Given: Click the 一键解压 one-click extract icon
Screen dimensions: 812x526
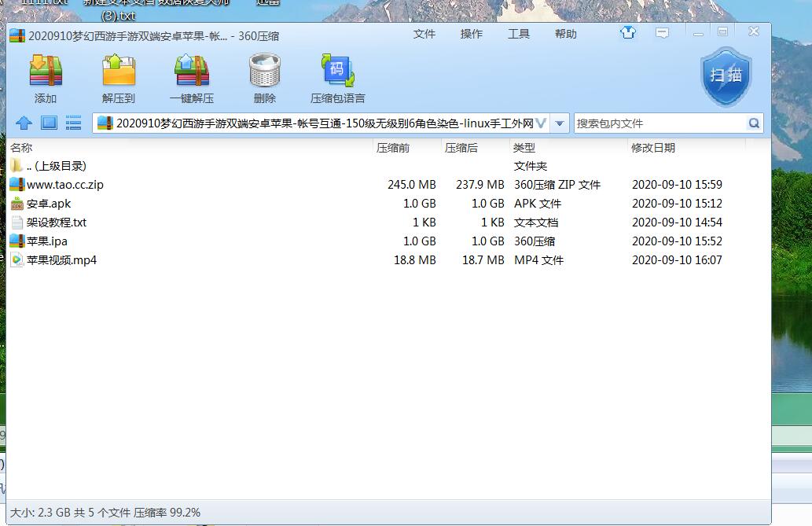Looking at the screenshot, I should 191,72.
